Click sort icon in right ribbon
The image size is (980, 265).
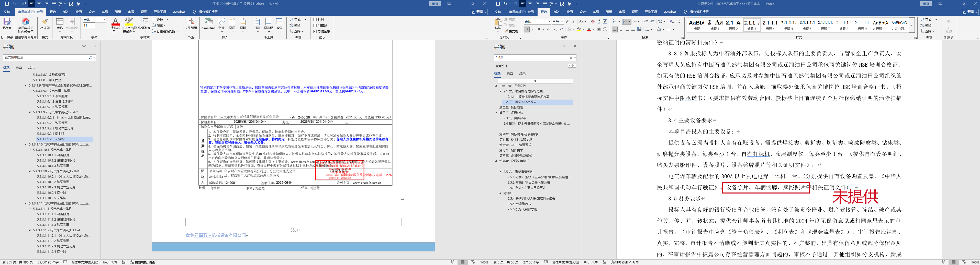672,22
